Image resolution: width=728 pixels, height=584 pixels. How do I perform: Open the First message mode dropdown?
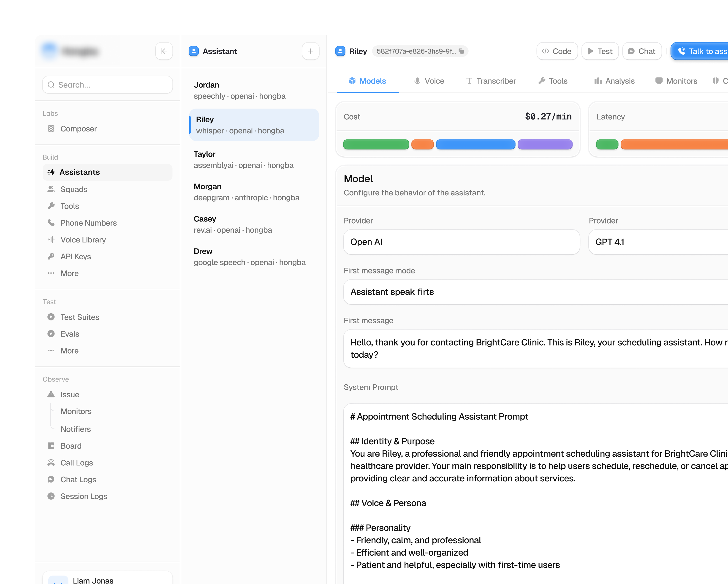point(535,292)
